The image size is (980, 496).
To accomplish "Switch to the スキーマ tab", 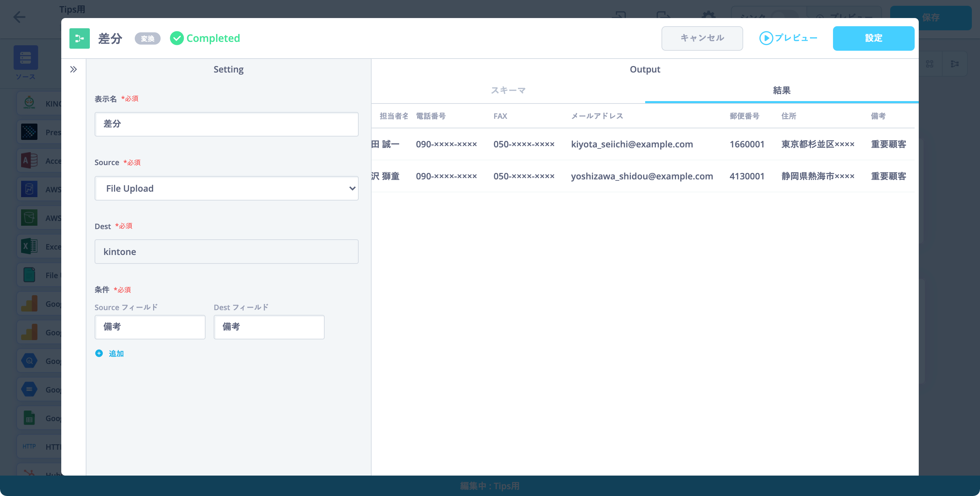I will [508, 90].
